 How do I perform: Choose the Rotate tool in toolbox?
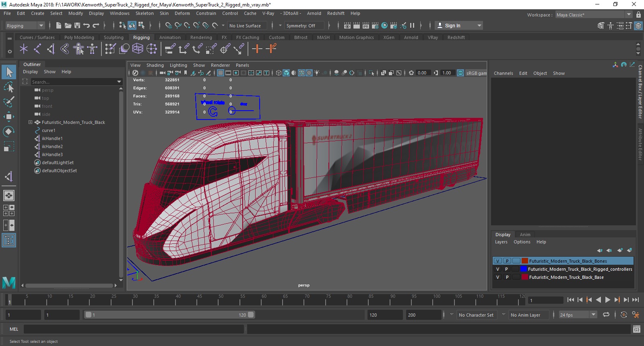point(9,132)
